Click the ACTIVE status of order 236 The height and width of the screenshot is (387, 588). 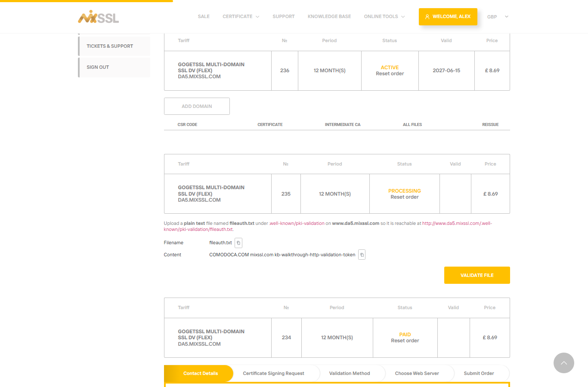point(390,68)
